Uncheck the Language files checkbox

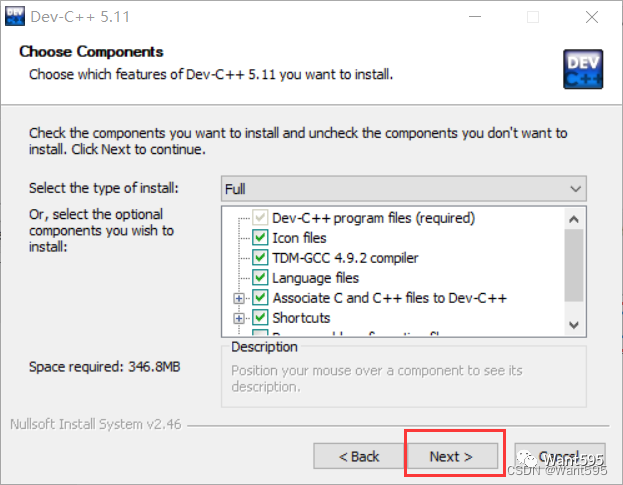pyautogui.click(x=261, y=278)
